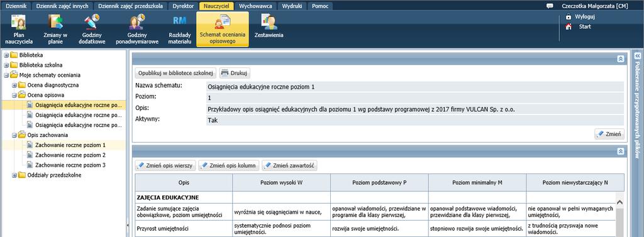Select Zachowanie roczne poziom 1 tree item
The height and width of the screenshot is (237, 644).
tap(70, 145)
